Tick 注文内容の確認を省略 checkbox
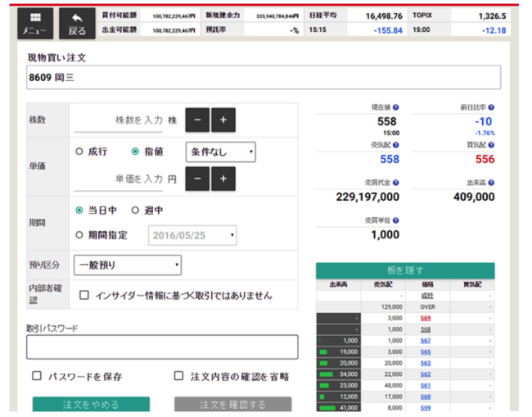The width and height of the screenshot is (532, 417). click(178, 376)
